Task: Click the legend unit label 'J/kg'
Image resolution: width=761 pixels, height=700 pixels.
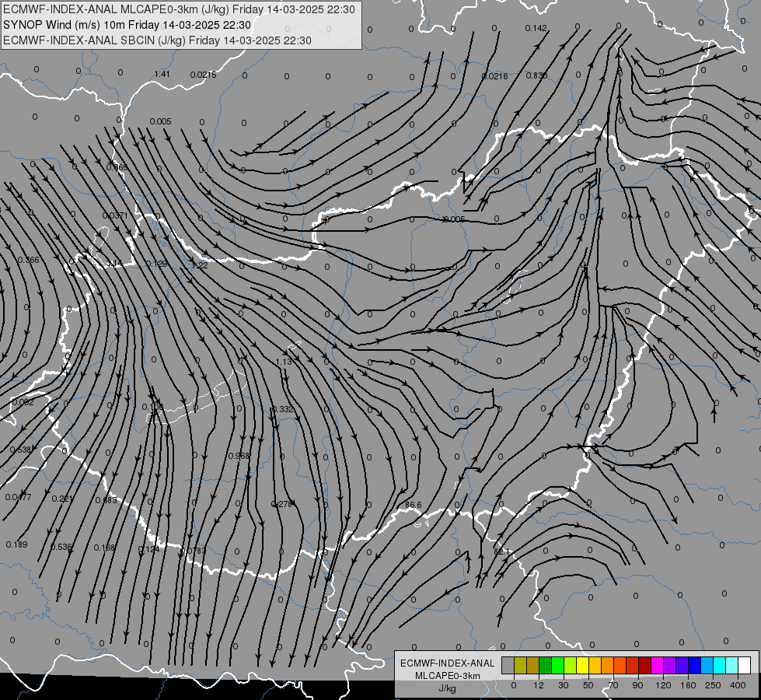Action: click(448, 688)
